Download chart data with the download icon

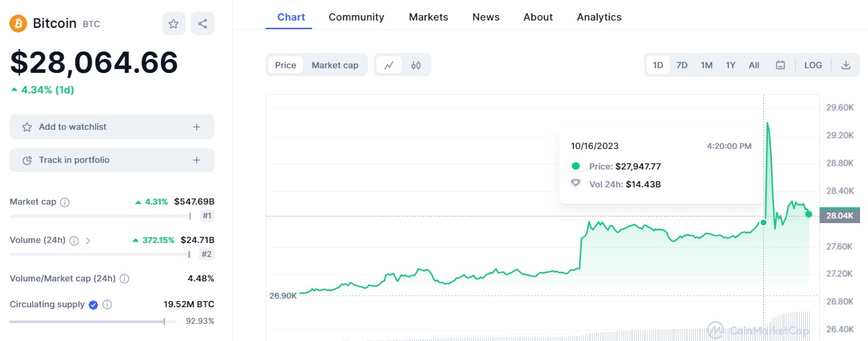(845, 65)
